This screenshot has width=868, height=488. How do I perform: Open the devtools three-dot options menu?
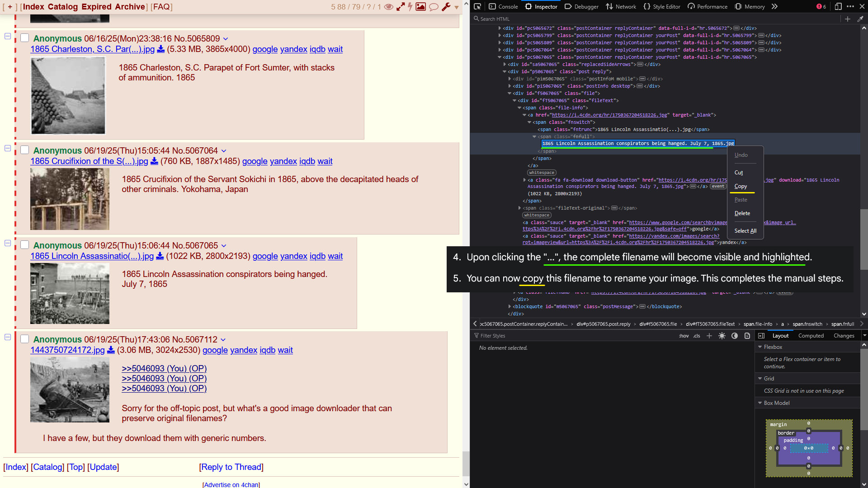pos(850,6)
